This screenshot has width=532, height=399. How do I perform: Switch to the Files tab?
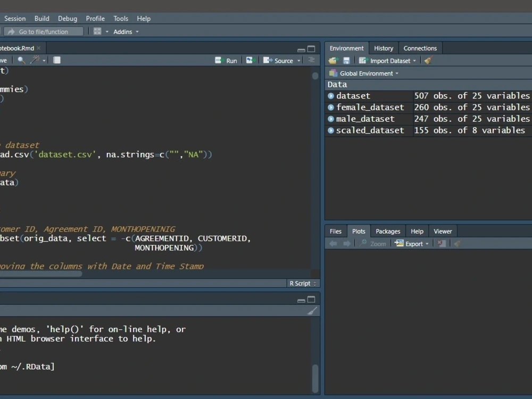[x=336, y=231]
